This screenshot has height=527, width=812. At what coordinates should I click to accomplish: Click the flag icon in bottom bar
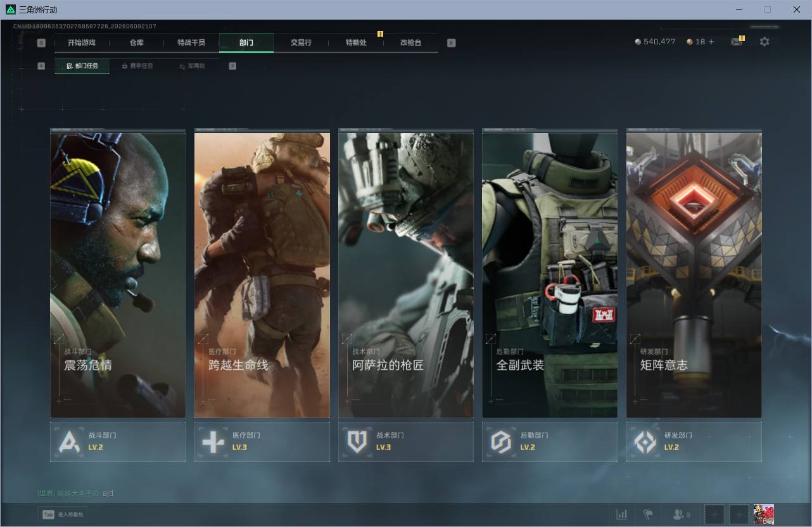pos(648,514)
